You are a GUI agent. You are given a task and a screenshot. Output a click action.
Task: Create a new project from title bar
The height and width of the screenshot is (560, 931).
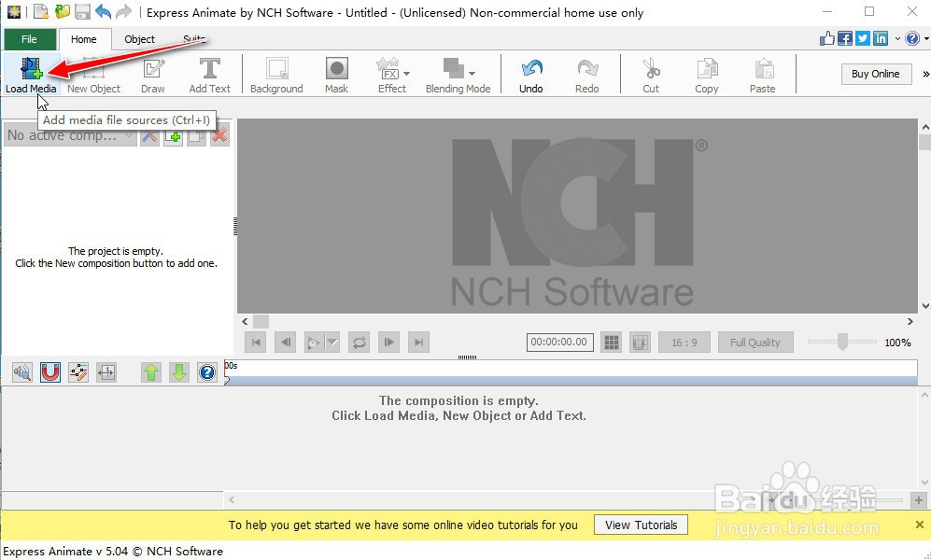[x=41, y=12]
